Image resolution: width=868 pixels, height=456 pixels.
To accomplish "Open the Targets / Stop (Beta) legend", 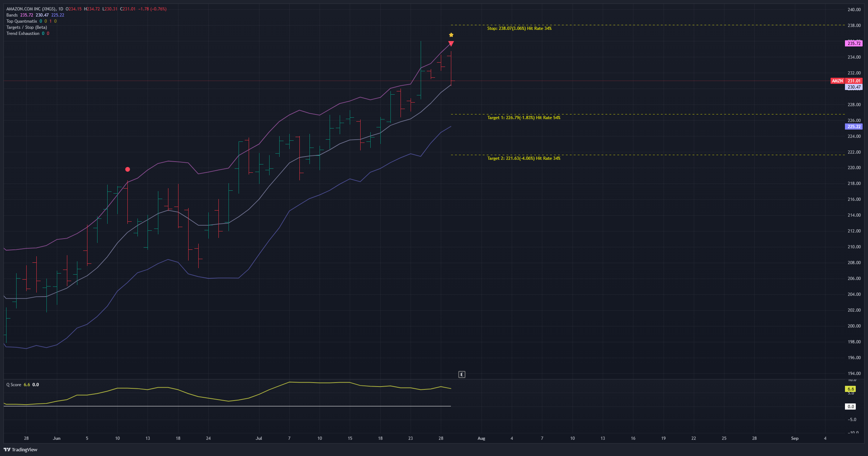I will pos(27,27).
